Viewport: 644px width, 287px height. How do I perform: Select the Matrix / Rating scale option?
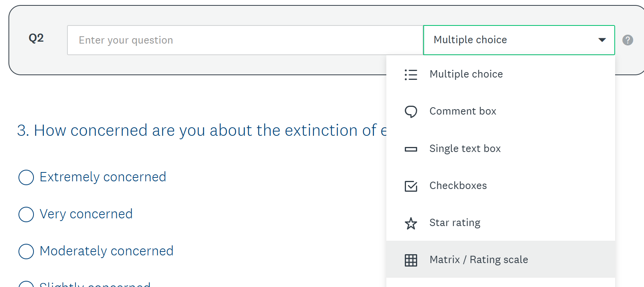[x=478, y=260]
